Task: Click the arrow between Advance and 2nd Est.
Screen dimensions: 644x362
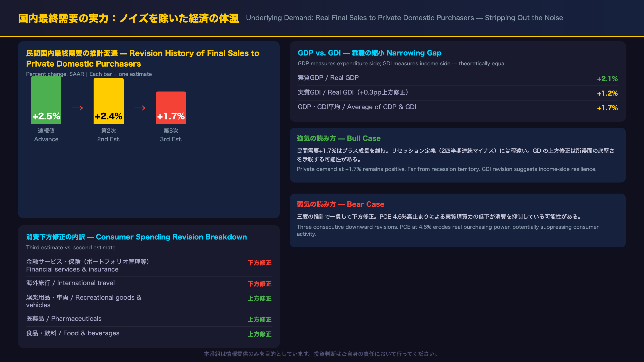Action: [x=77, y=108]
